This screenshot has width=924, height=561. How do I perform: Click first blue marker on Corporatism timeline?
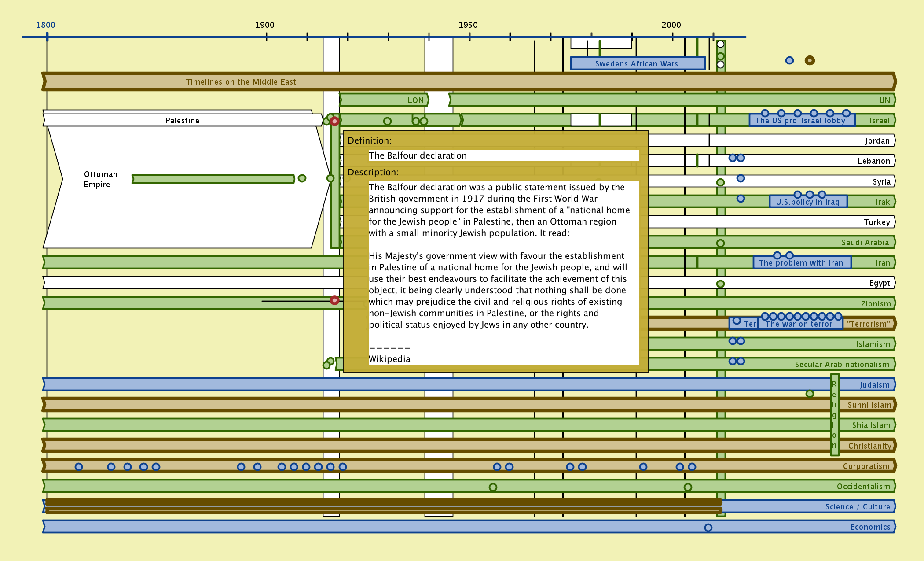pos(79,467)
